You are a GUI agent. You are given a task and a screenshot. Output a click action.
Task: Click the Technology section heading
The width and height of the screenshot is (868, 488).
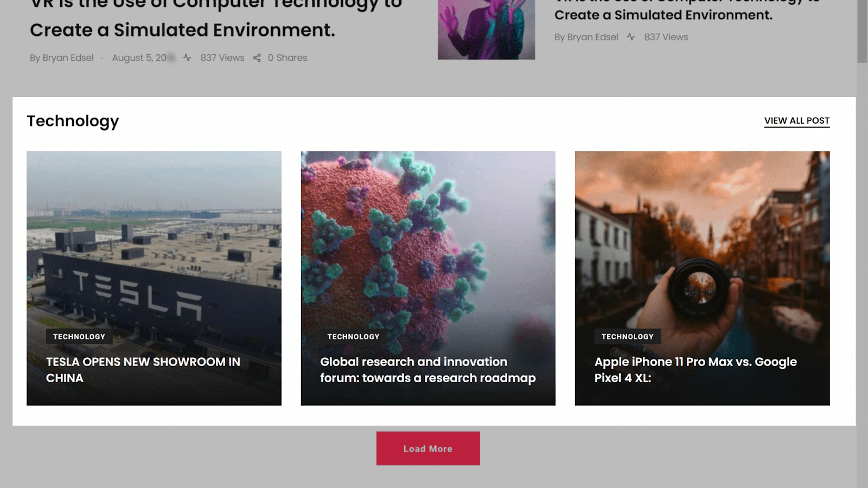pyautogui.click(x=73, y=121)
